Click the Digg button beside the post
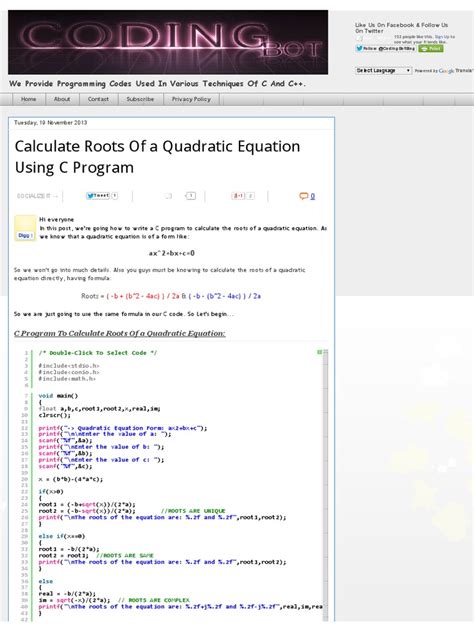The width and height of the screenshot is (474, 632). point(25,235)
